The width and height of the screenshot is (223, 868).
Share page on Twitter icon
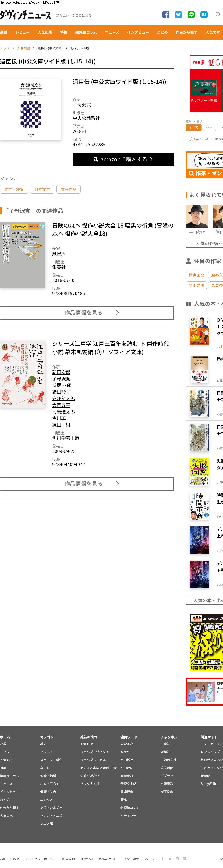[x=179, y=15]
